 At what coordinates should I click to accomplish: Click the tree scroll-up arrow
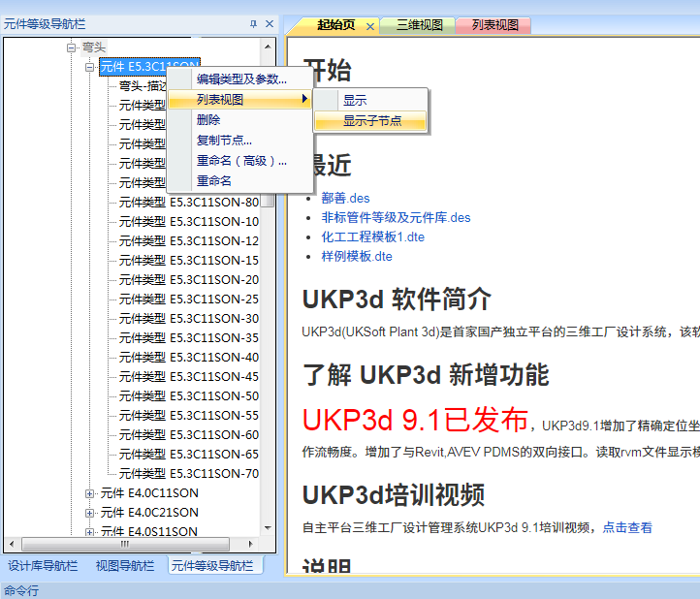coord(268,46)
